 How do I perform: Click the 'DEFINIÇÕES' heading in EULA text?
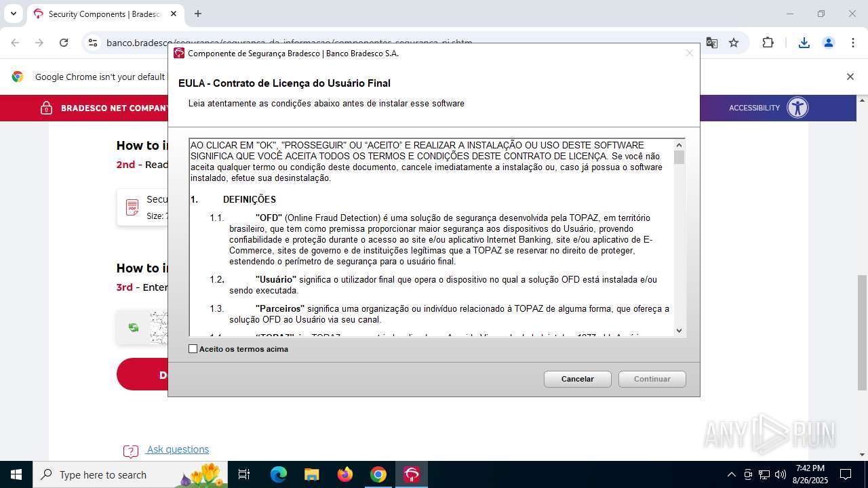coord(250,199)
